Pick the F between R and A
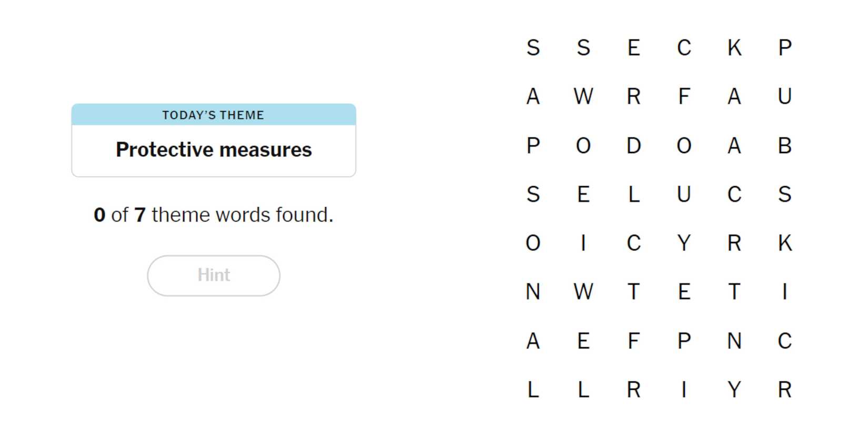Image resolution: width=868 pixels, height=434 pixels. pos(684,97)
